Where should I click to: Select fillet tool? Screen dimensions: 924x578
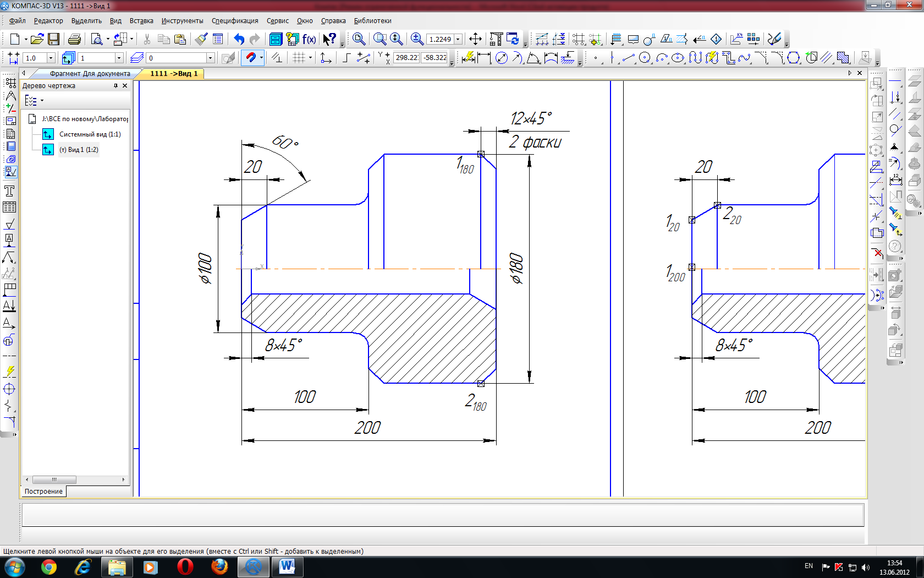tap(777, 58)
